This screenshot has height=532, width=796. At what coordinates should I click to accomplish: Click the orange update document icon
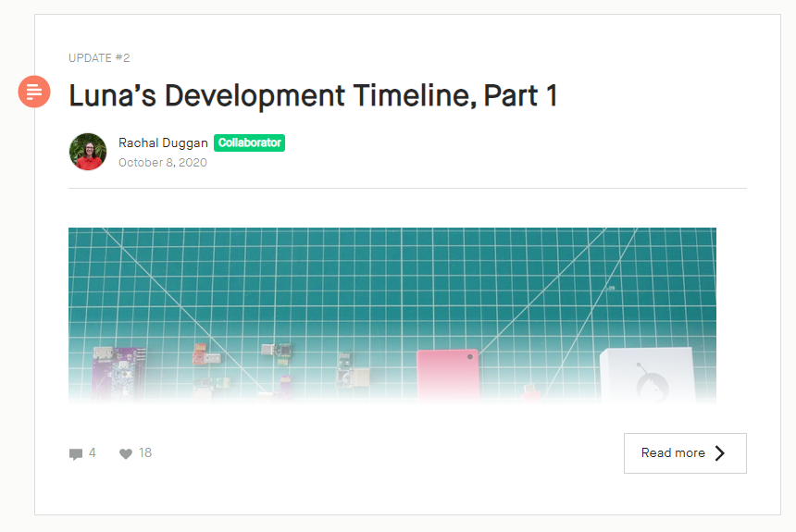click(34, 92)
